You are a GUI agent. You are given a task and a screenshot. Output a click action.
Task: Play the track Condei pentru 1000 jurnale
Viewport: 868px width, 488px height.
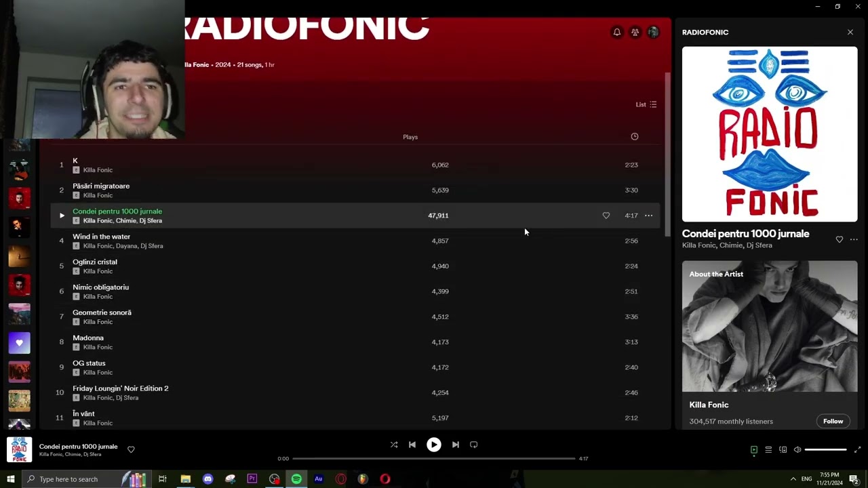[62, 216]
